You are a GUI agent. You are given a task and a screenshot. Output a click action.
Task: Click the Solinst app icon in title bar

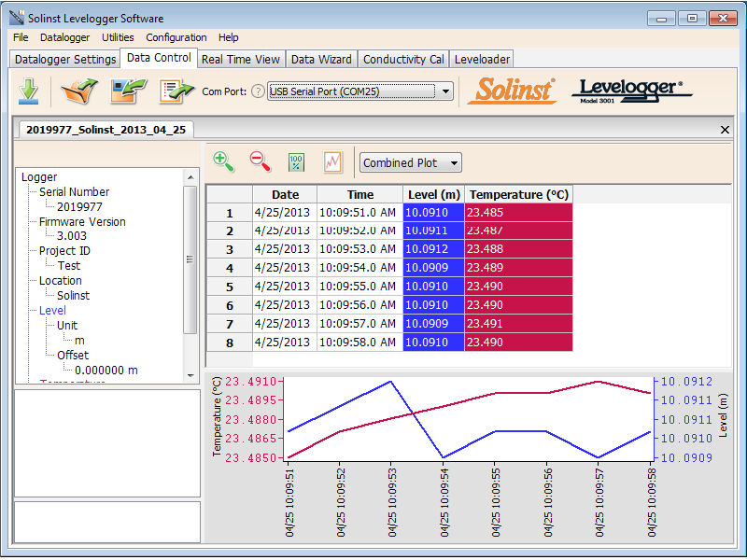click(17, 18)
